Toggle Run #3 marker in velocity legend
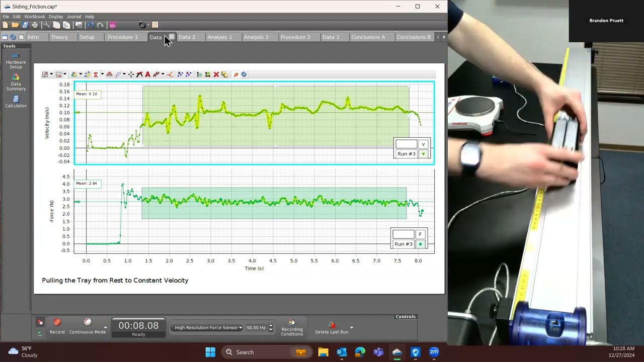The width and height of the screenshot is (644, 362). [424, 154]
